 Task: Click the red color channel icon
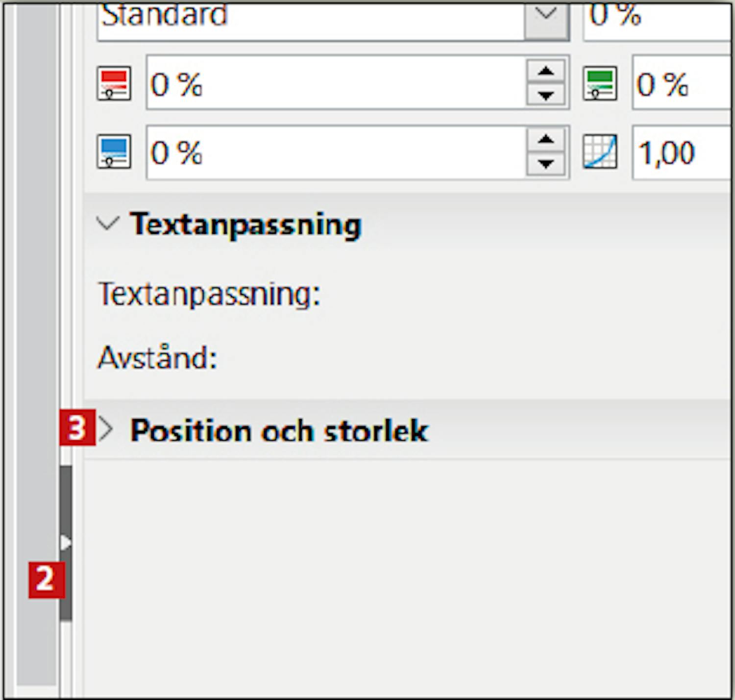[x=114, y=84]
